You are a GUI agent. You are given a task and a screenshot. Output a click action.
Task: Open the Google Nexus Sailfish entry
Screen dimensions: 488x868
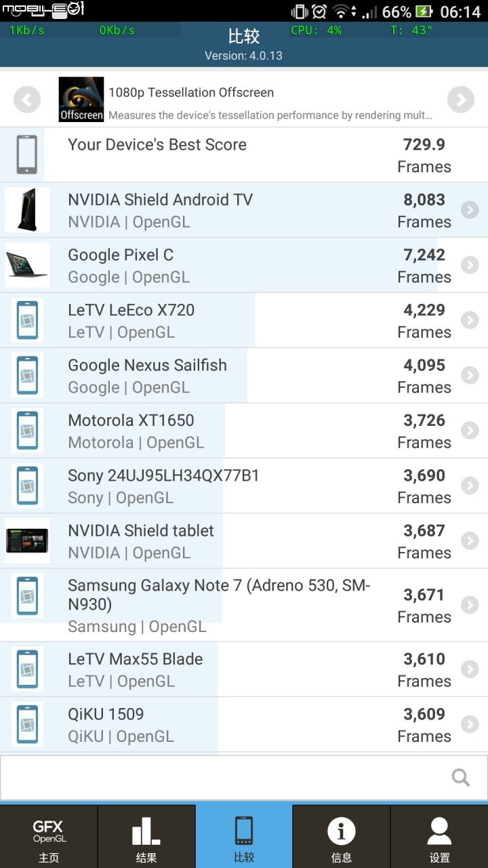click(x=244, y=376)
